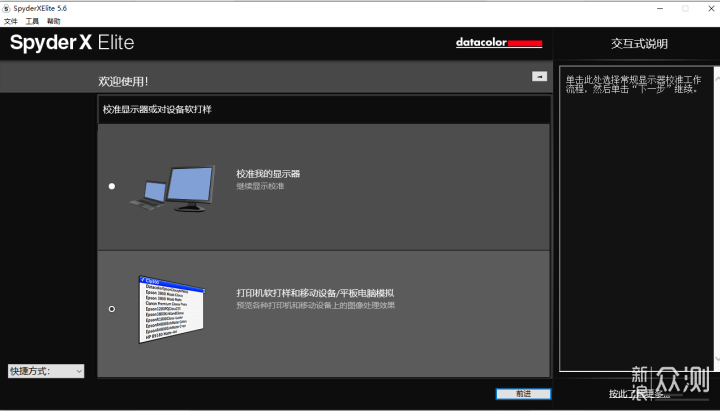Click the datacolor logo
The image size is (720, 411).
tap(499, 43)
